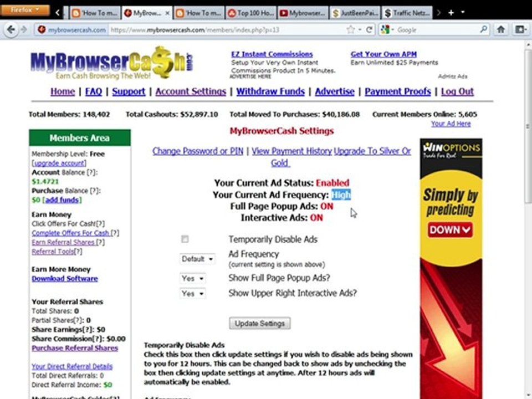Open the Upper Right Interactive Ads dropdown

tap(192, 294)
